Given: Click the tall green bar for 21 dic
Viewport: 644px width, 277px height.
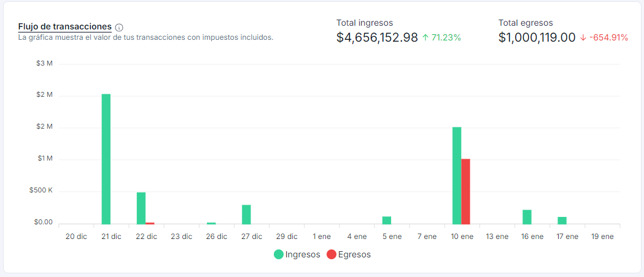Looking at the screenshot, I should point(106,159).
